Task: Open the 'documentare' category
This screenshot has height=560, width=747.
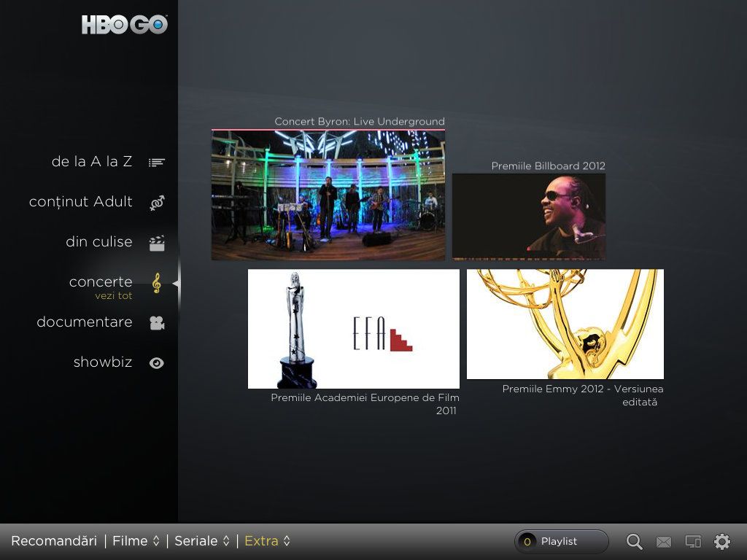Action: pyautogui.click(x=85, y=322)
